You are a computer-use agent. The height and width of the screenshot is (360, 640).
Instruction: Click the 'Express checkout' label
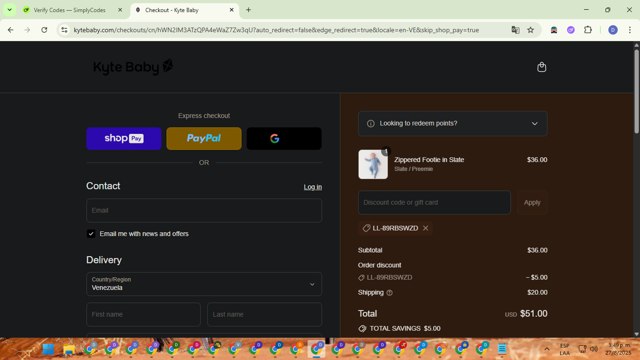[204, 116]
